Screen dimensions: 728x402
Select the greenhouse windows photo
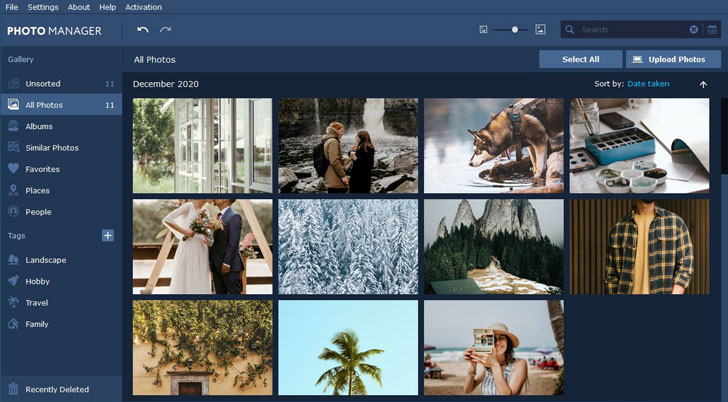tap(202, 145)
